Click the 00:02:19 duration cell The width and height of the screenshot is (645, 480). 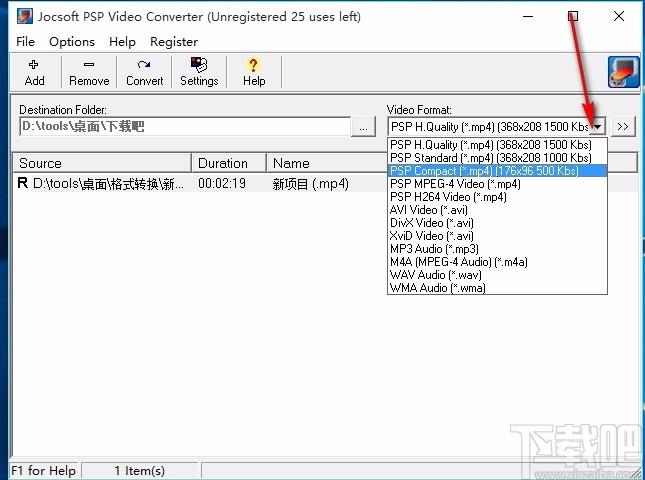click(x=222, y=183)
